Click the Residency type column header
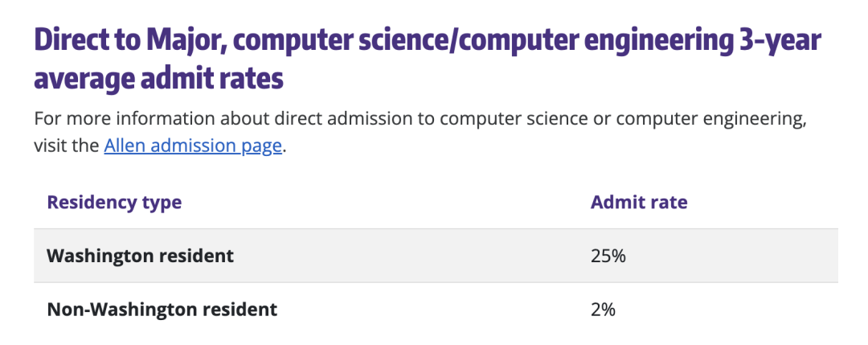 (x=114, y=202)
